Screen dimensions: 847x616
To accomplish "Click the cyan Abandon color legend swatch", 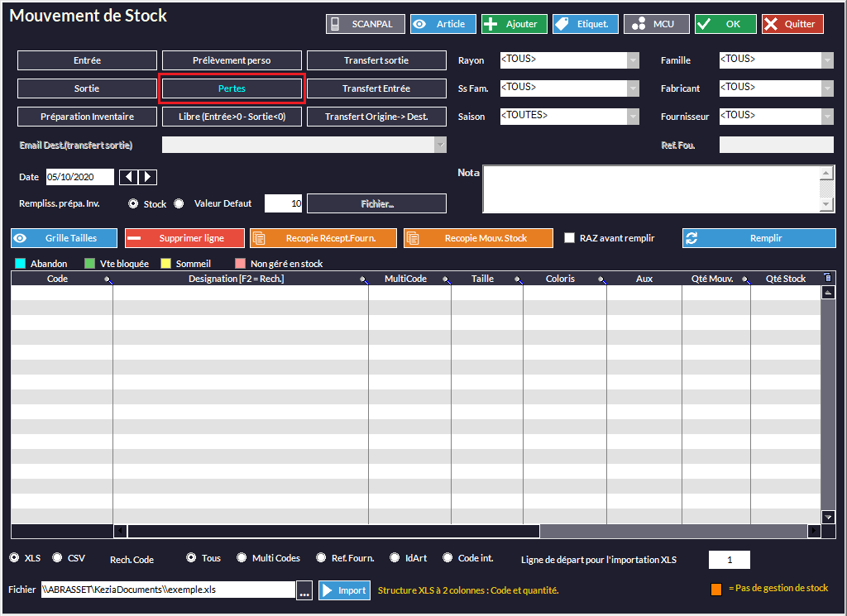I will (x=21, y=264).
